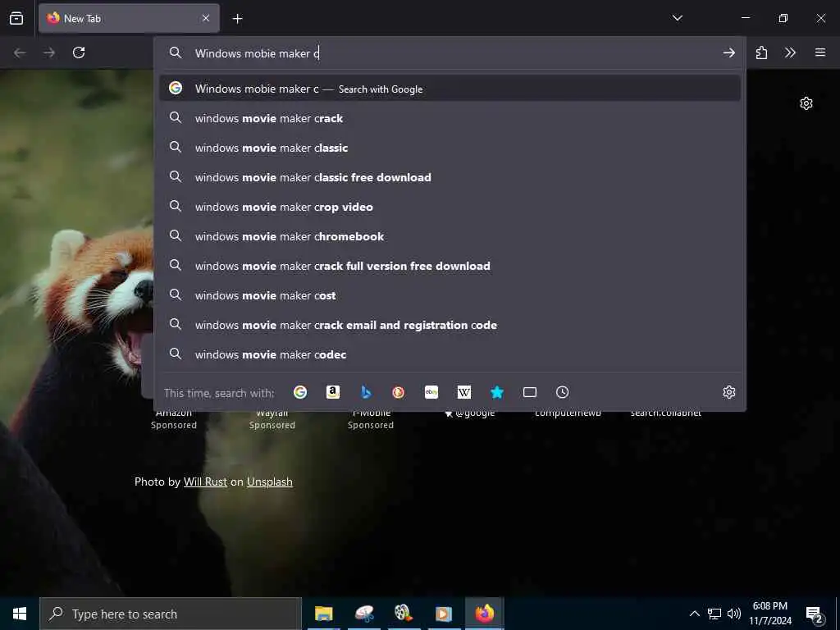Search this time with eBay icon
The image size is (840, 630).
pos(431,392)
